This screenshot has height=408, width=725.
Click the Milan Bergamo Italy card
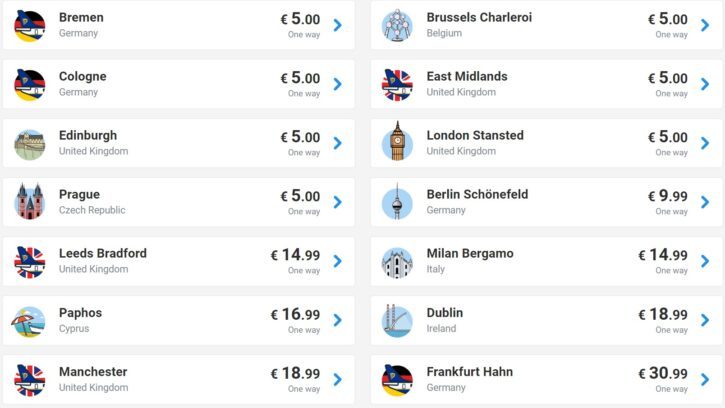click(546, 261)
